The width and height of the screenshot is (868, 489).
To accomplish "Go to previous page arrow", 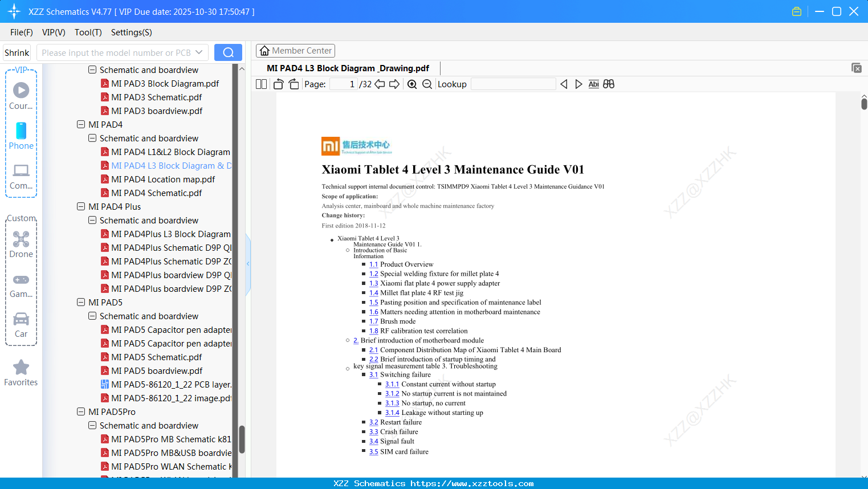I will click(x=380, y=84).
